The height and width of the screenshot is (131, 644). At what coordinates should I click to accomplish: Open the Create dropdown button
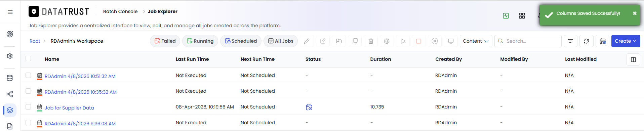pos(626,41)
